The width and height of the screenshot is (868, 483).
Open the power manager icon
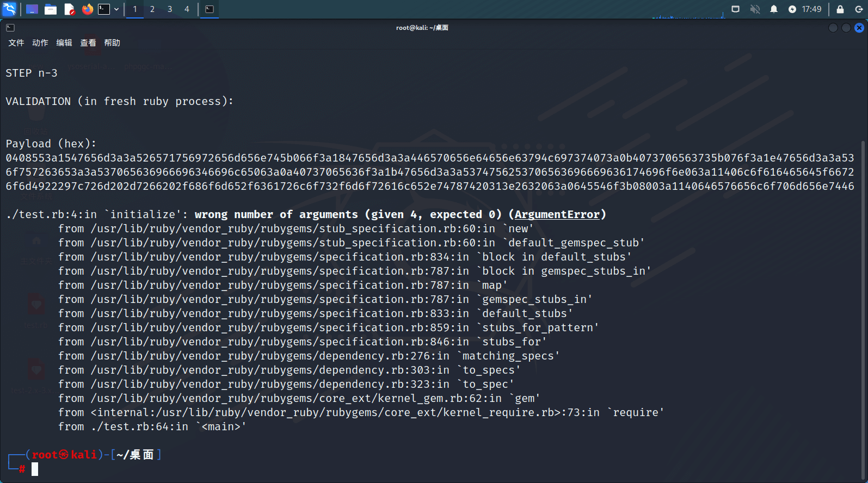[x=792, y=9]
